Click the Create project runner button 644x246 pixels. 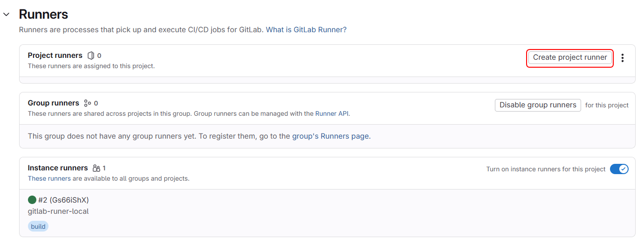click(569, 57)
